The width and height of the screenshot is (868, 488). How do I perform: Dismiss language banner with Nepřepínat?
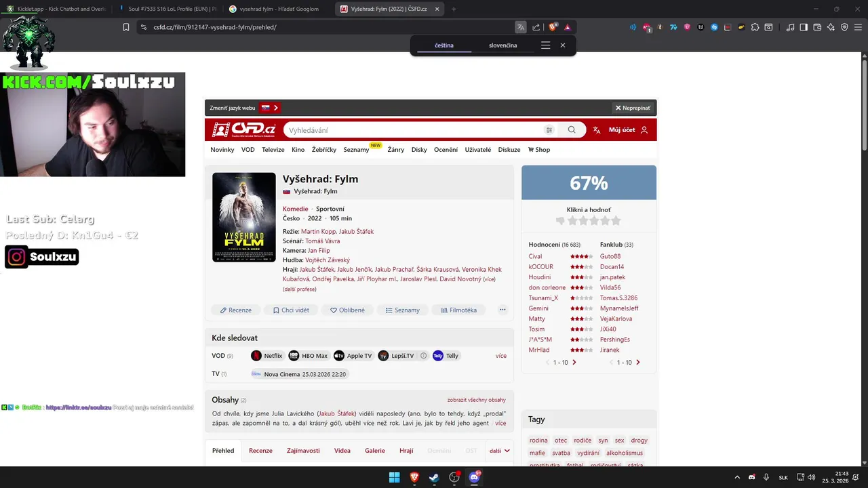point(633,108)
